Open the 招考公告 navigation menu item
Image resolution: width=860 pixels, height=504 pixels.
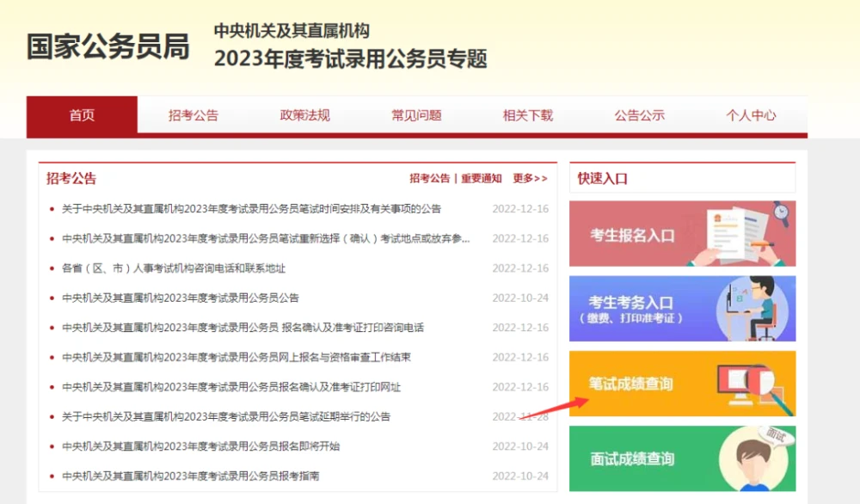click(193, 115)
